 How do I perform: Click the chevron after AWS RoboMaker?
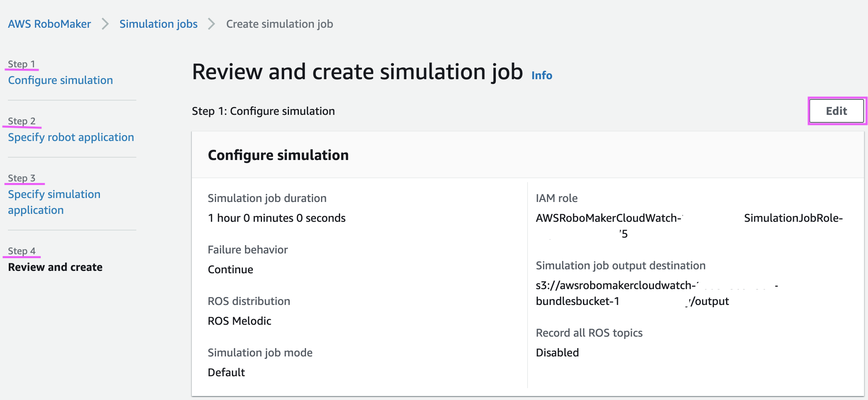pyautogui.click(x=105, y=24)
